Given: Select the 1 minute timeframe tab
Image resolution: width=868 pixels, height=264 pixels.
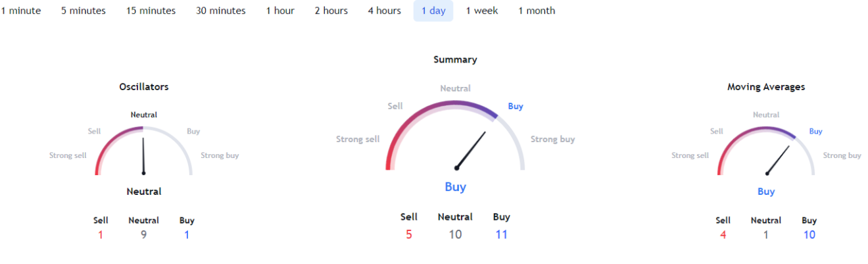Looking at the screenshot, I should (20, 11).
